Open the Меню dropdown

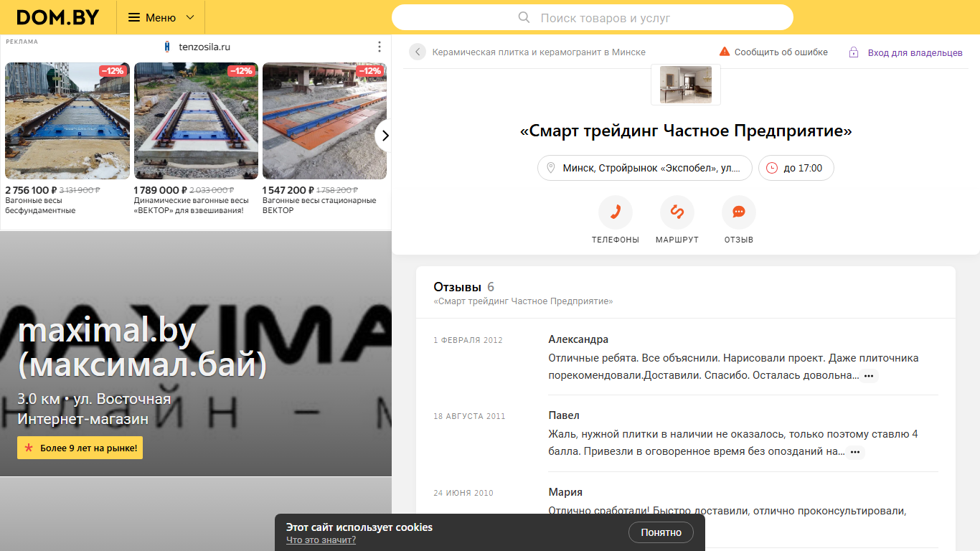point(161,17)
